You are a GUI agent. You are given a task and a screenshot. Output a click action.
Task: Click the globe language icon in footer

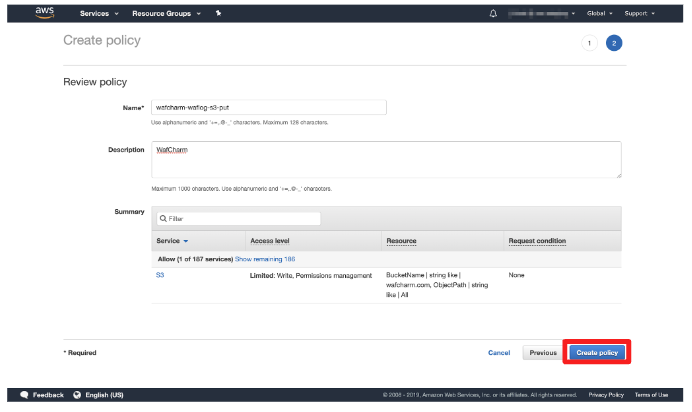click(x=77, y=395)
